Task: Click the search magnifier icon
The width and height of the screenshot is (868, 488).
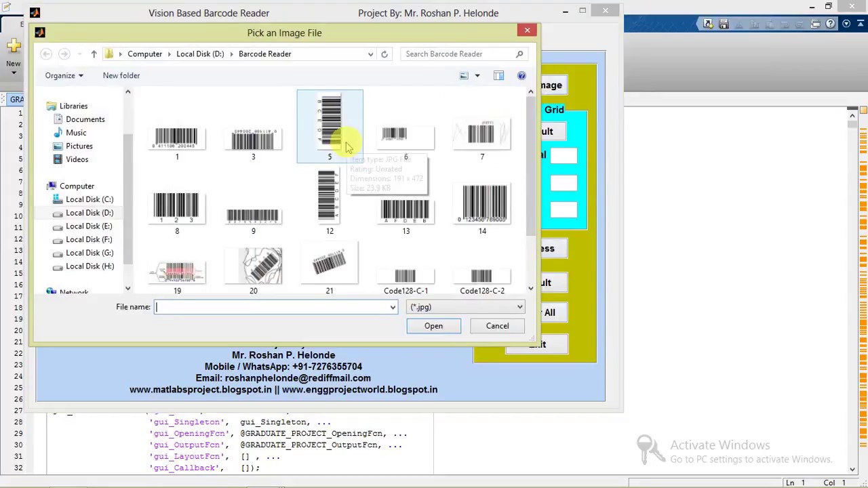Action: point(519,54)
